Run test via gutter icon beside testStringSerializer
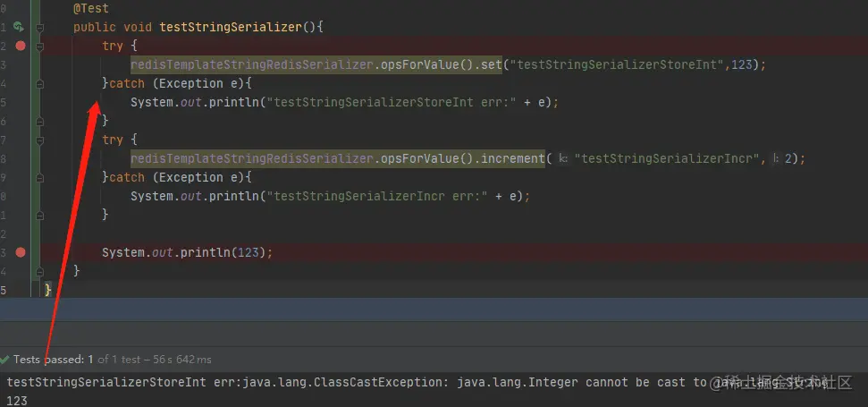This screenshot has width=868, height=407. 18,27
